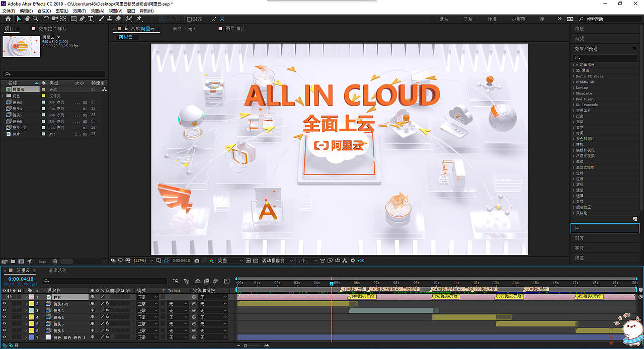Reset exposure icon in viewer
The width and height of the screenshot is (644, 349).
[353, 260]
